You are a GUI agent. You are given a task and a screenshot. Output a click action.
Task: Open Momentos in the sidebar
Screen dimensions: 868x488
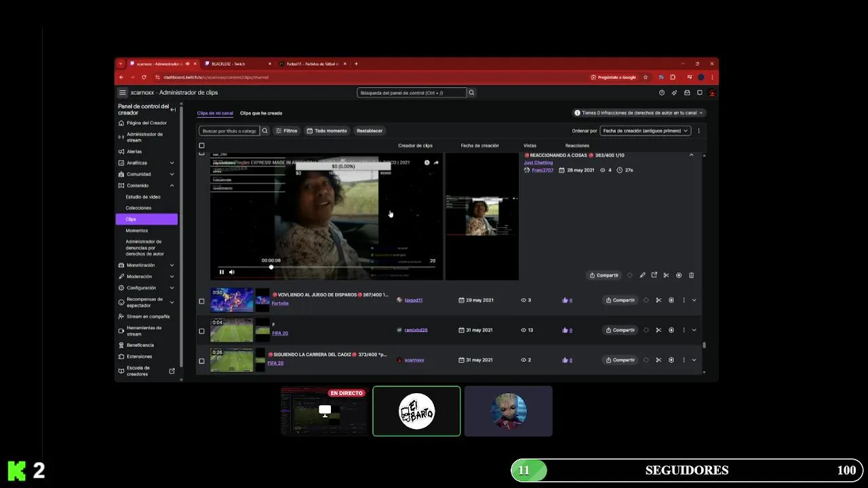[x=136, y=230]
